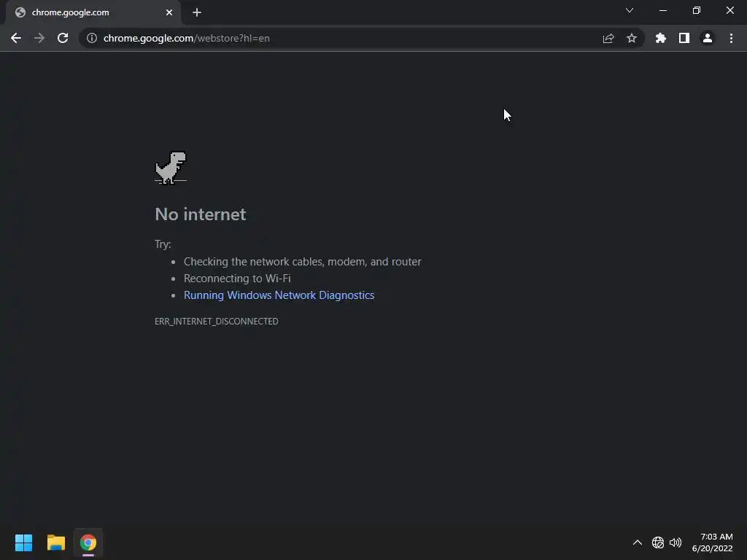Open the Extensions puzzle icon
Image resolution: width=747 pixels, height=560 pixels.
click(661, 38)
